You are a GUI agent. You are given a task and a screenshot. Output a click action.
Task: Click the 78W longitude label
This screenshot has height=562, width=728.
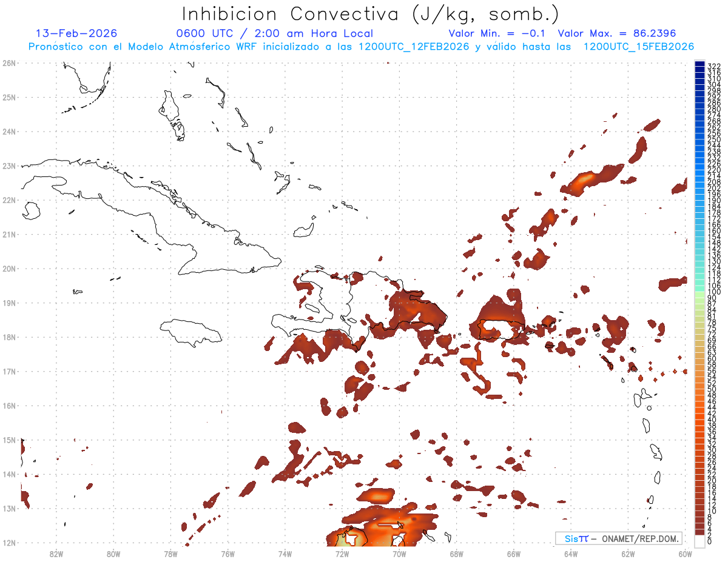pos(171,554)
